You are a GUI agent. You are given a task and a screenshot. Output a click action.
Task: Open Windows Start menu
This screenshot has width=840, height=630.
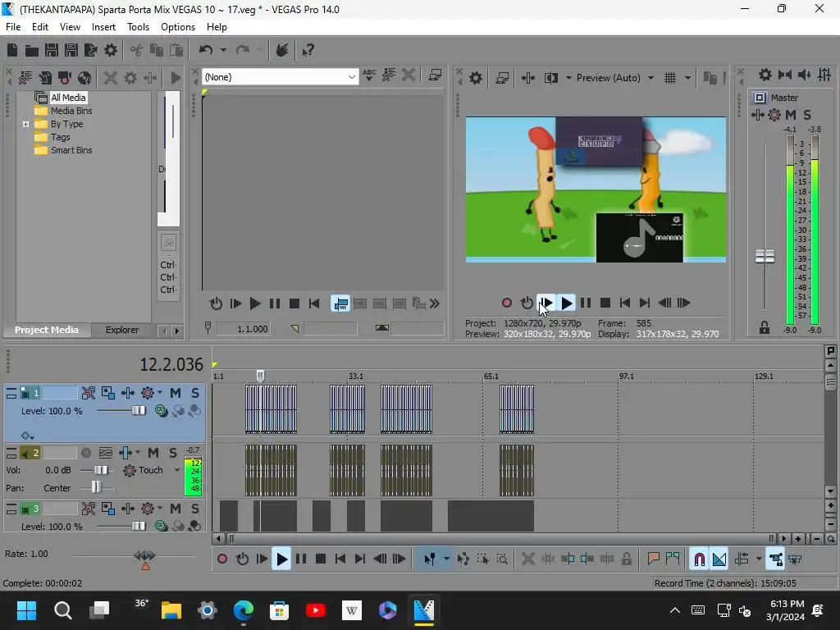pyautogui.click(x=26, y=609)
